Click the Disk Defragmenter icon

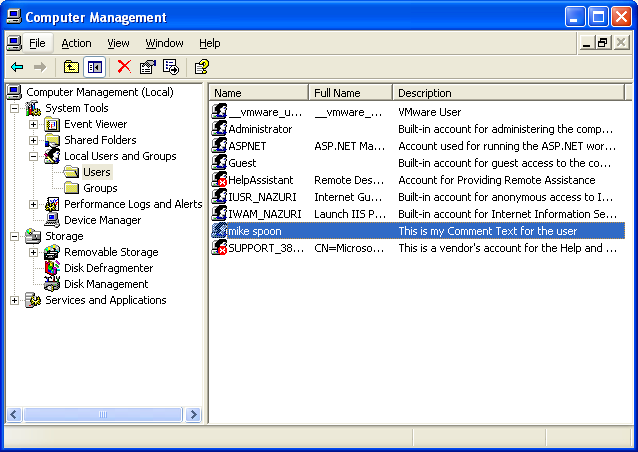coord(52,268)
